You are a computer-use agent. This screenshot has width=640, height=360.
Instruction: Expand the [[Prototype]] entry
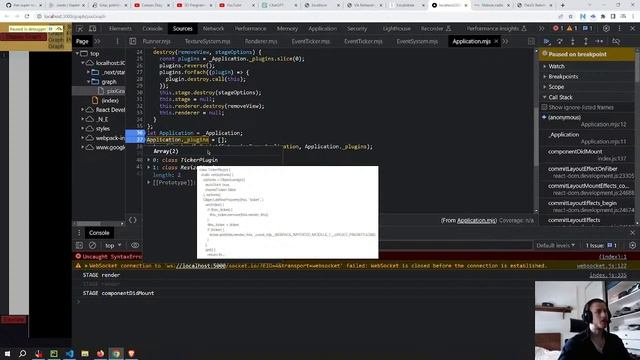149,182
